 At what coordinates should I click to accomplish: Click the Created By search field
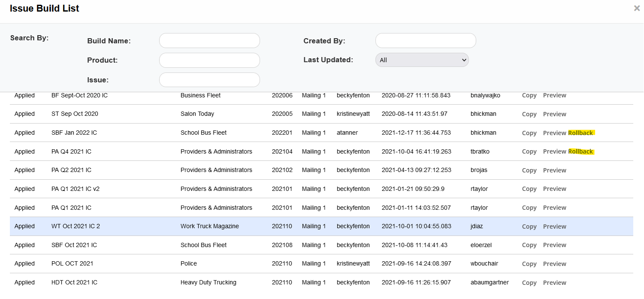425,41
